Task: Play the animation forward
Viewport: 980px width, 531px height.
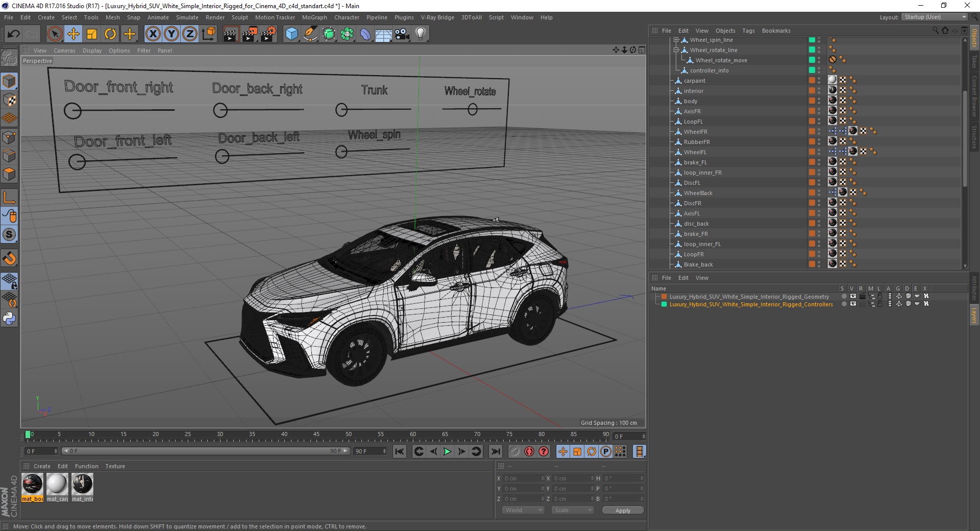Action: pos(447,451)
